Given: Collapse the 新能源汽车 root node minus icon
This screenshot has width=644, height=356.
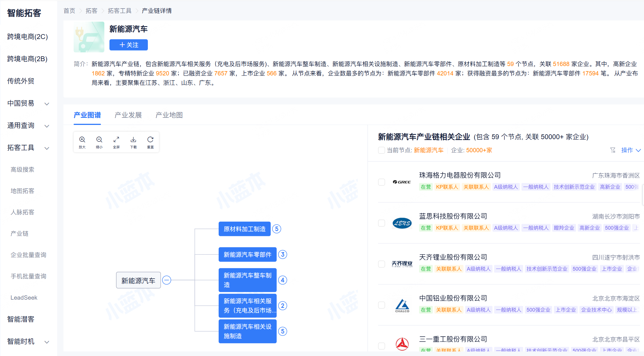Looking at the screenshot, I should 167,280.
